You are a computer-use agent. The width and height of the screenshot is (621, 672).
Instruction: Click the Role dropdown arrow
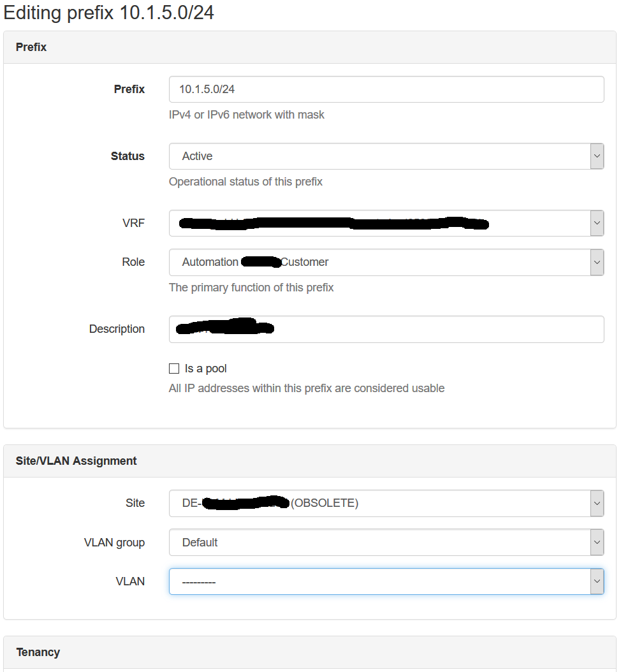click(597, 262)
